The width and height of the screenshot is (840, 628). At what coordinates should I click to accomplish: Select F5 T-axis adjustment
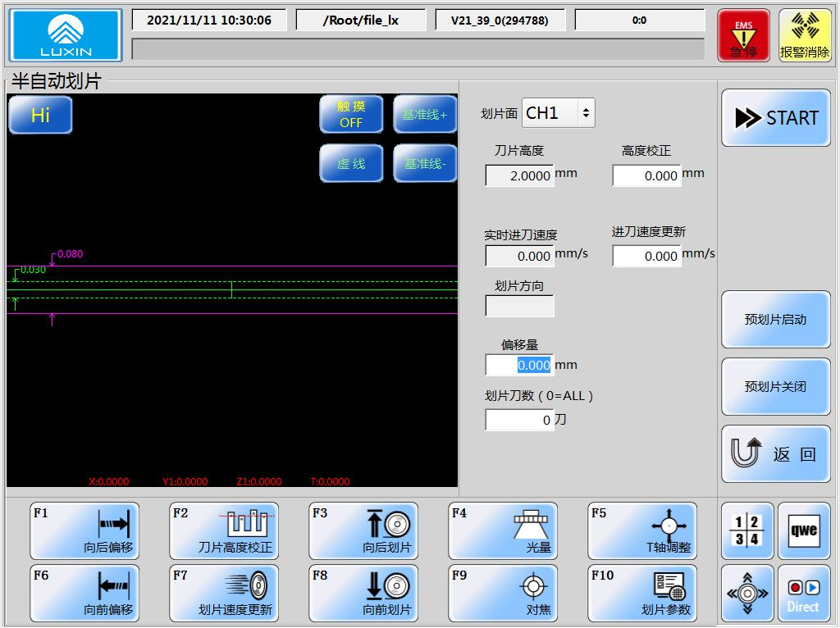point(641,531)
